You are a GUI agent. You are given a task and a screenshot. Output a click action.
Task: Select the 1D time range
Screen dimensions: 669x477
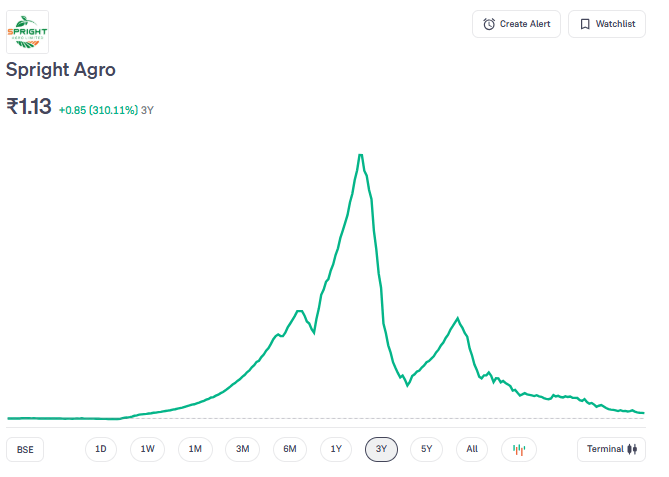[101, 449]
